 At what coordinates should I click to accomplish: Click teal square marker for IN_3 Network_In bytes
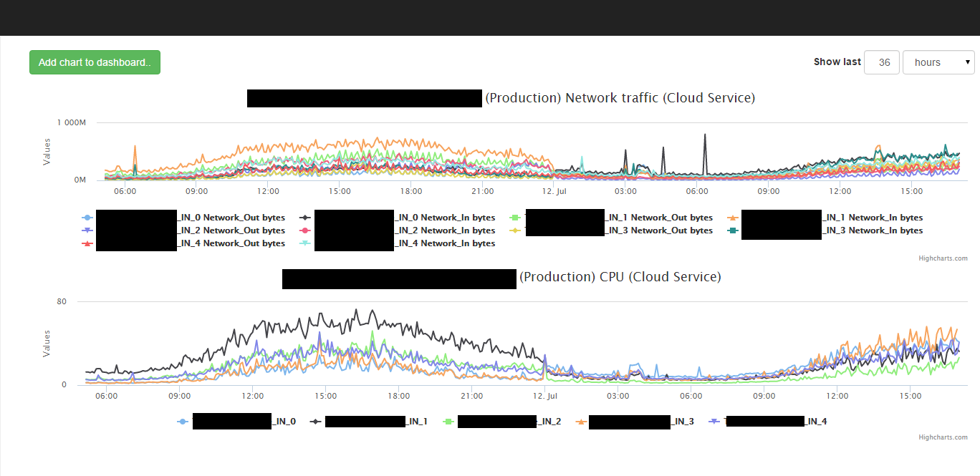point(734,230)
